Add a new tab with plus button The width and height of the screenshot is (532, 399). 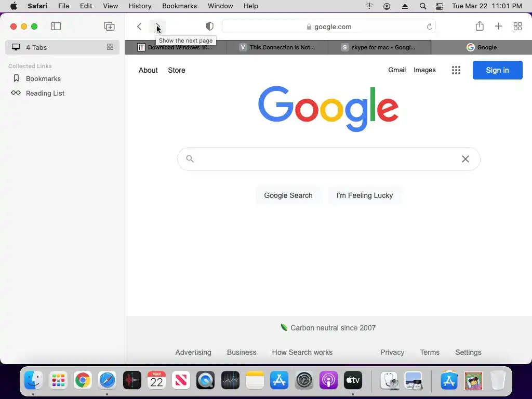click(x=498, y=26)
